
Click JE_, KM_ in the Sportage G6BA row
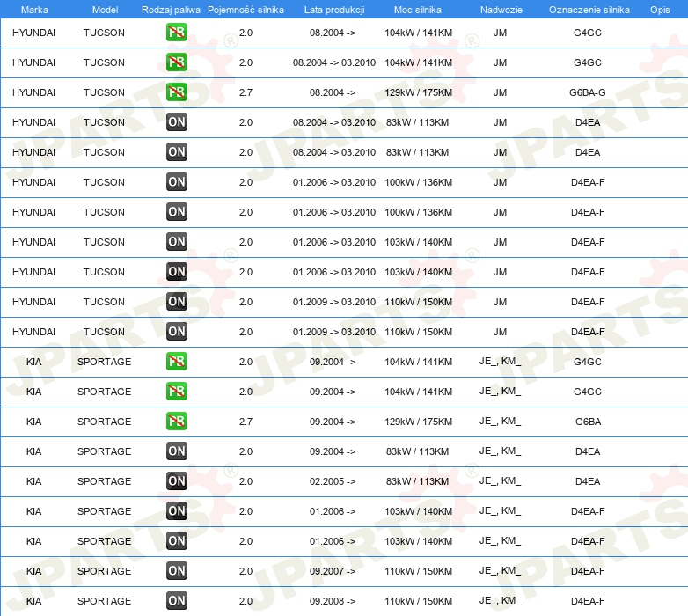coord(500,422)
